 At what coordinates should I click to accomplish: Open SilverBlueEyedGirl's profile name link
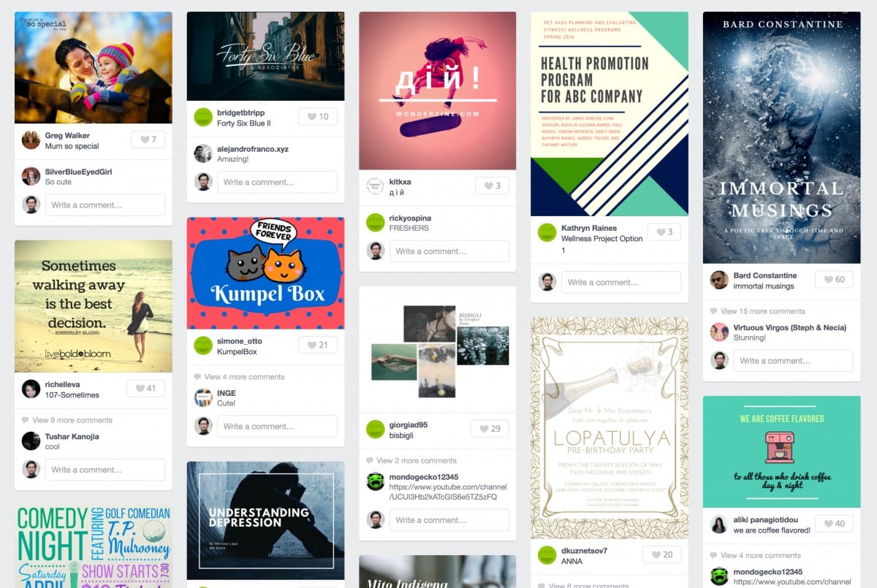[x=78, y=172]
